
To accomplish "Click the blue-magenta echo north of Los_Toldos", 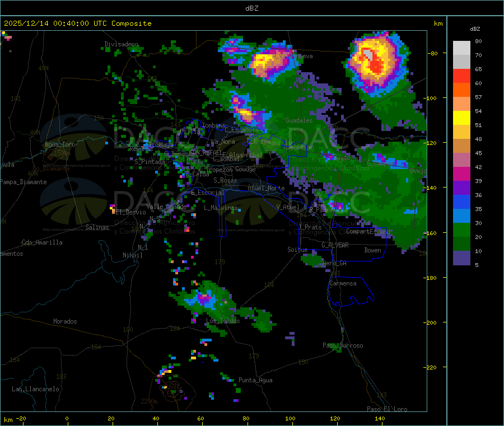I will (x=204, y=299).
